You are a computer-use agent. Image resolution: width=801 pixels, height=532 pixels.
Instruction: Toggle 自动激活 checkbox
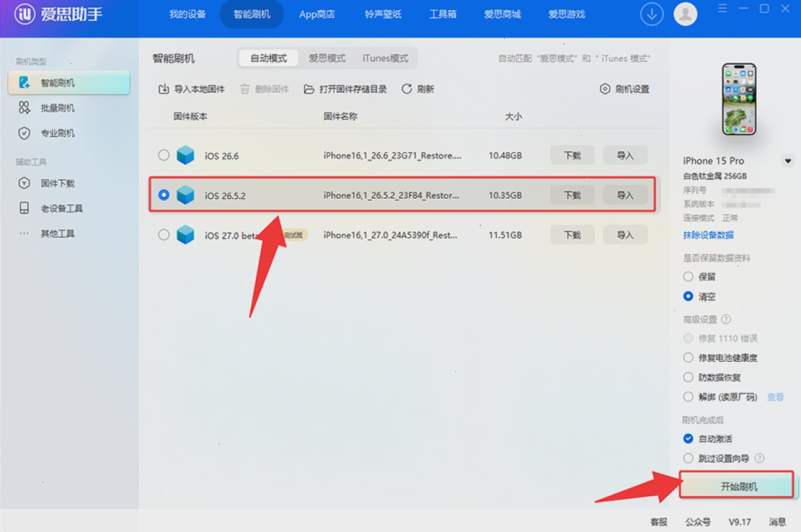pyautogui.click(x=688, y=439)
